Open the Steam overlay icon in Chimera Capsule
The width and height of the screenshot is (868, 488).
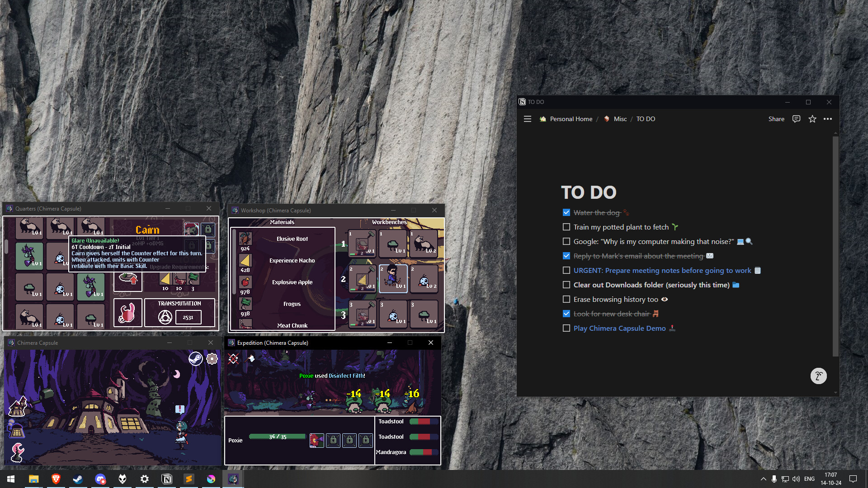(196, 358)
